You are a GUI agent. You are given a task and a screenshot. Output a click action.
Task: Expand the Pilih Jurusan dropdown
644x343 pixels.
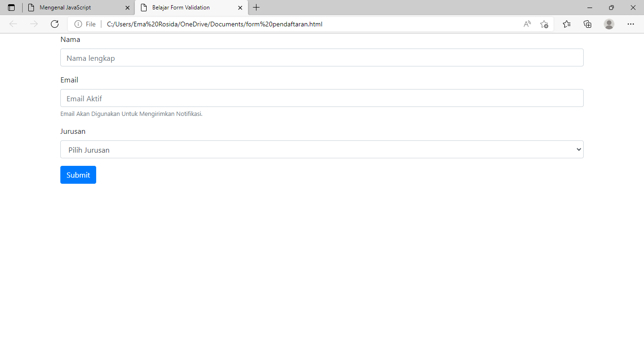tap(322, 149)
